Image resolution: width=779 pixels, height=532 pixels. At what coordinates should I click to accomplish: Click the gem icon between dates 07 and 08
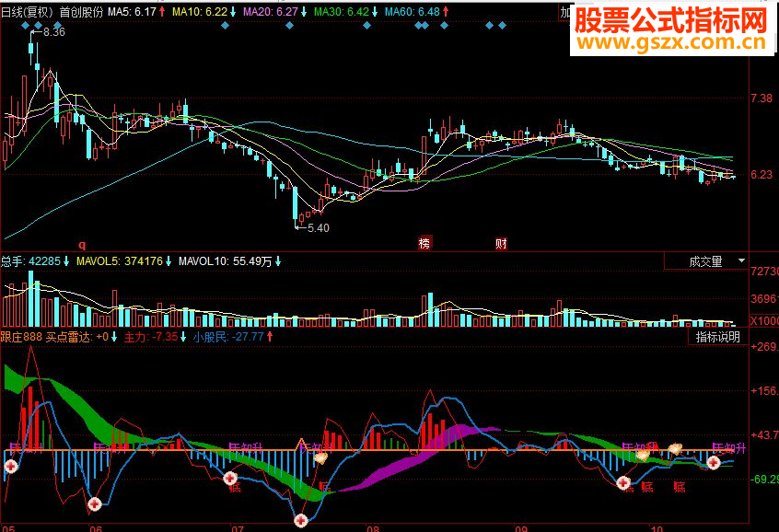320,457
